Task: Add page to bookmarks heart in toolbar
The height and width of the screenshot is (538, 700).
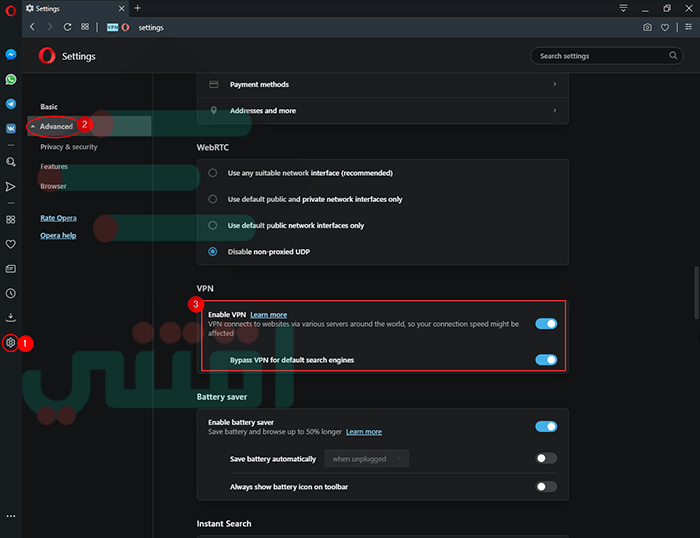Action: click(665, 27)
